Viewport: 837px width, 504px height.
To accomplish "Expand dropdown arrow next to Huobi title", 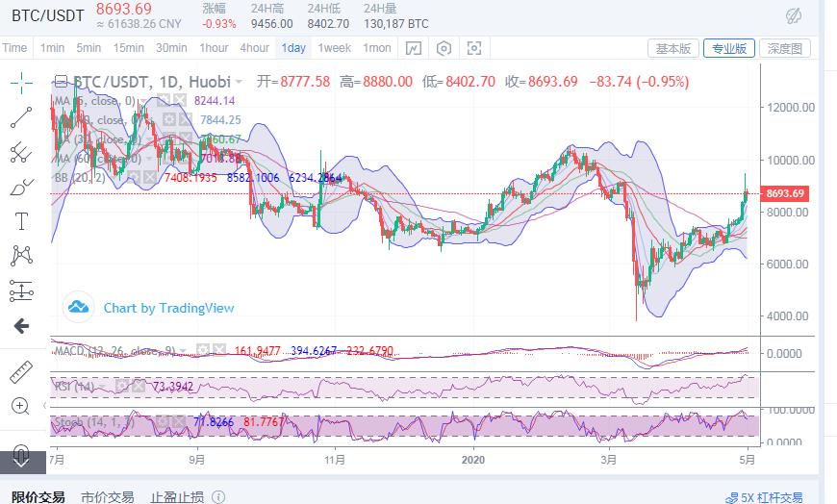I will (x=239, y=82).
